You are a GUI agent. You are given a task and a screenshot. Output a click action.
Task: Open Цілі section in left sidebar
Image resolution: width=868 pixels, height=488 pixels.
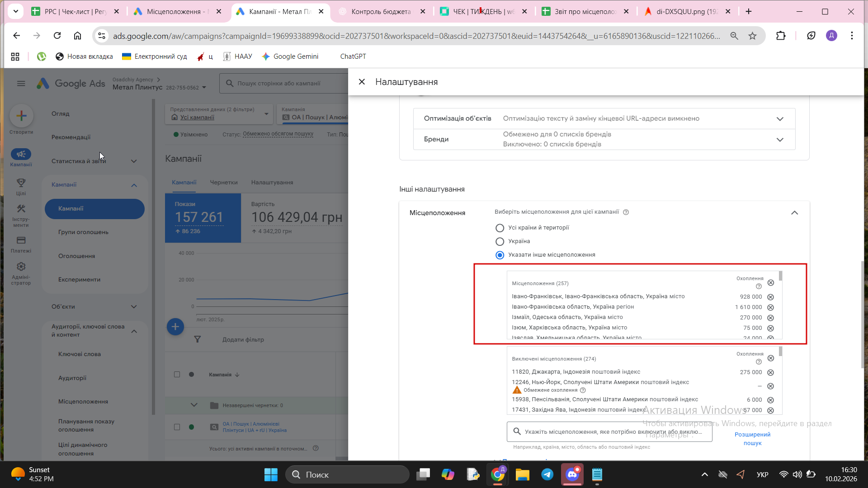click(x=21, y=186)
